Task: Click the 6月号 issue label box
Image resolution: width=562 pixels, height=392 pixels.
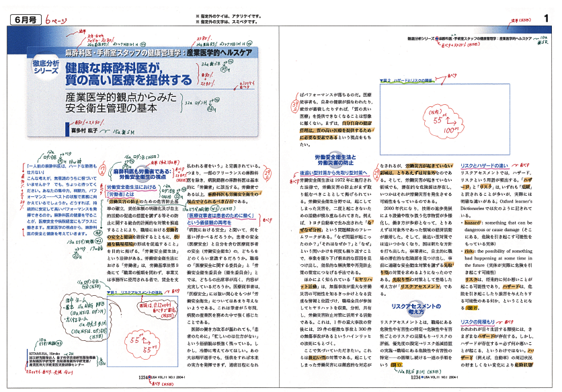Action: [24, 21]
